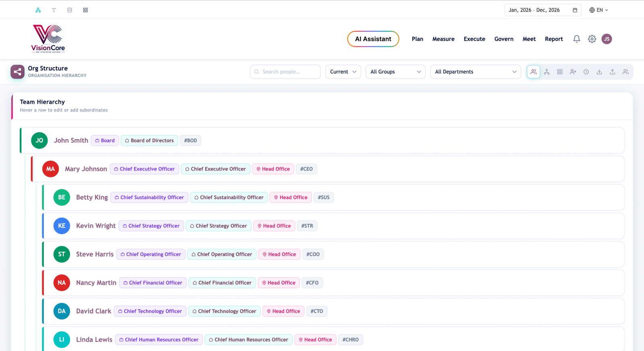Select the people list view icon
The height and width of the screenshot is (351, 644).
tap(533, 72)
